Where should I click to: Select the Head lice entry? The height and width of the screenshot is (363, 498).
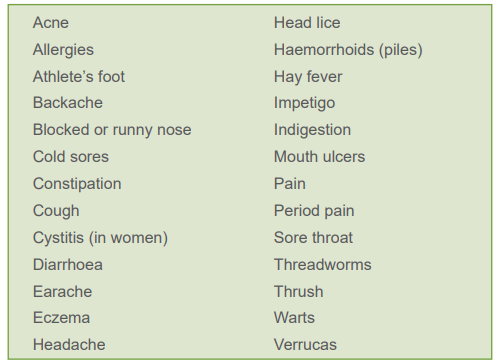[x=307, y=23]
